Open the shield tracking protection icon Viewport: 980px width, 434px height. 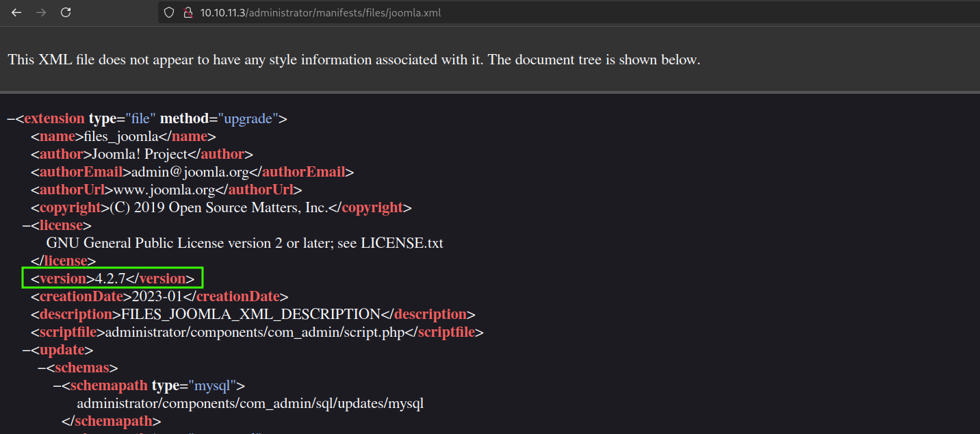169,12
